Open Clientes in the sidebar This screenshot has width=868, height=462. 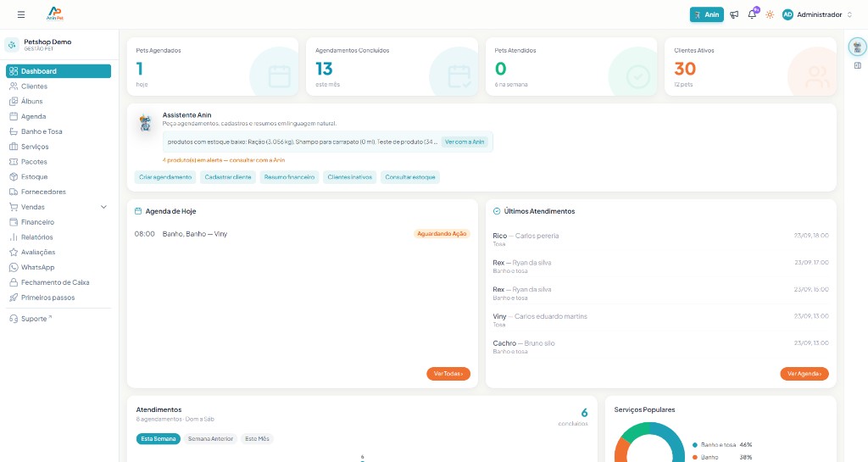[58, 86]
